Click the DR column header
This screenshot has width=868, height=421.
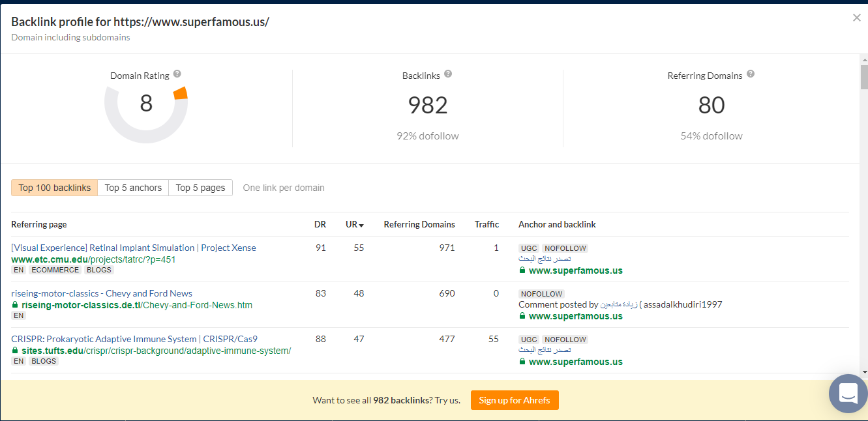coord(320,224)
